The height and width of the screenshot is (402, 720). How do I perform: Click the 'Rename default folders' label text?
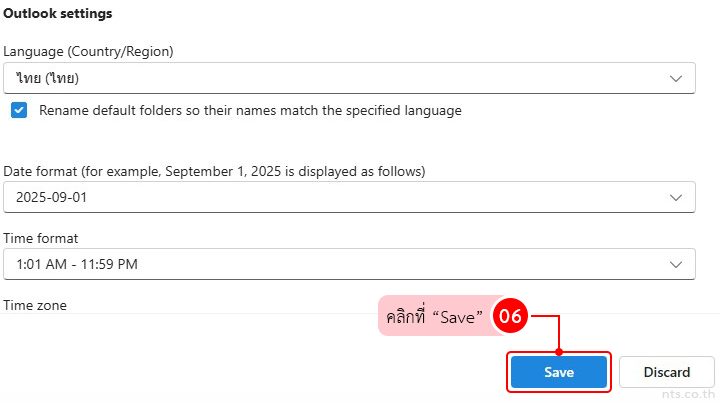point(250,110)
